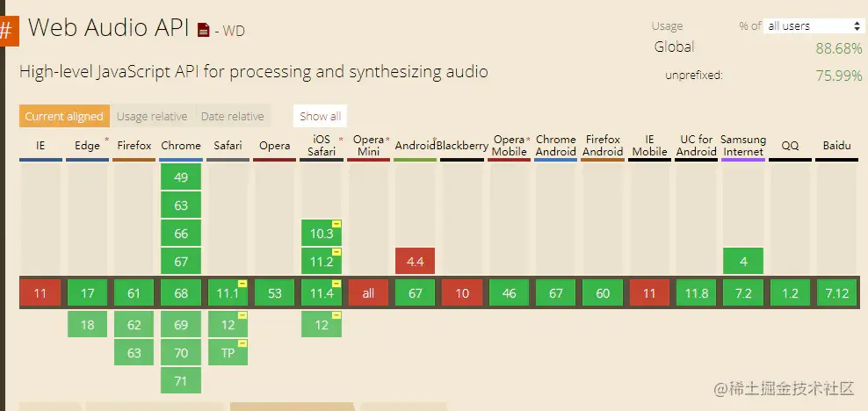Click the Firefox Android column header
The height and width of the screenshot is (411, 868).
click(603, 146)
